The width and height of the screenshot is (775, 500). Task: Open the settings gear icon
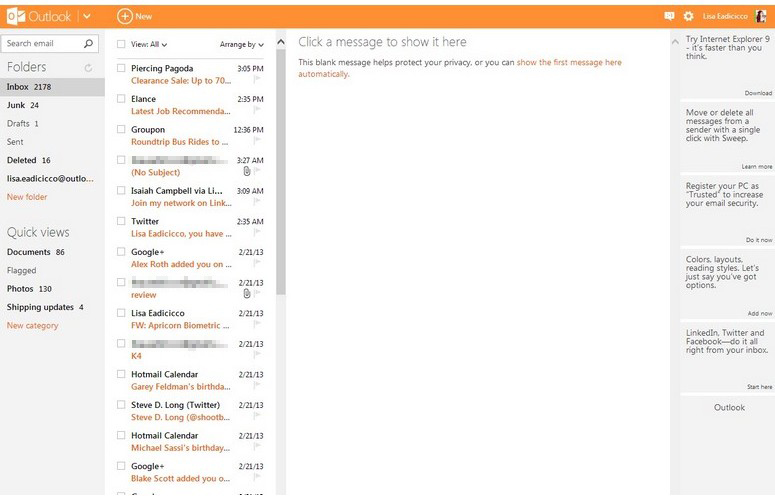click(689, 16)
